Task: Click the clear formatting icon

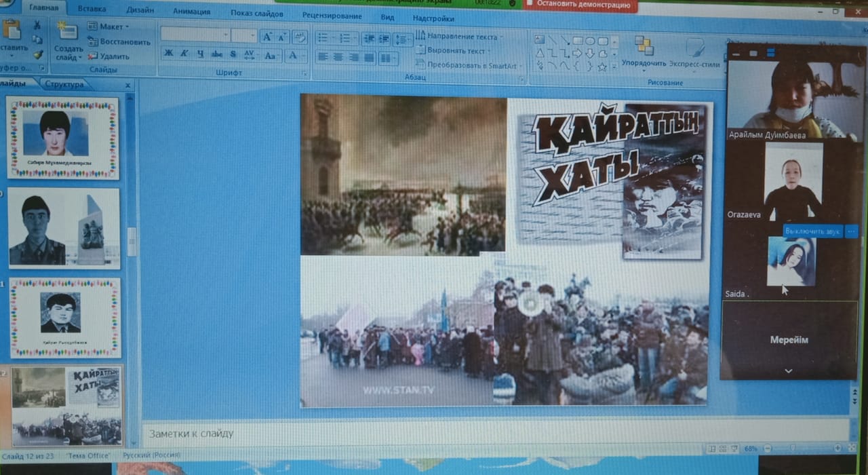Action: [x=299, y=37]
